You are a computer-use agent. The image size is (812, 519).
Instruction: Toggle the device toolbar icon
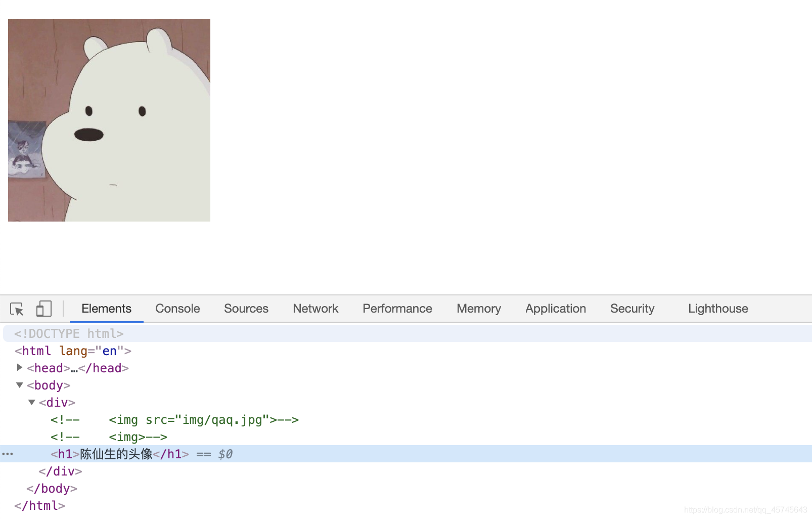pos(44,309)
